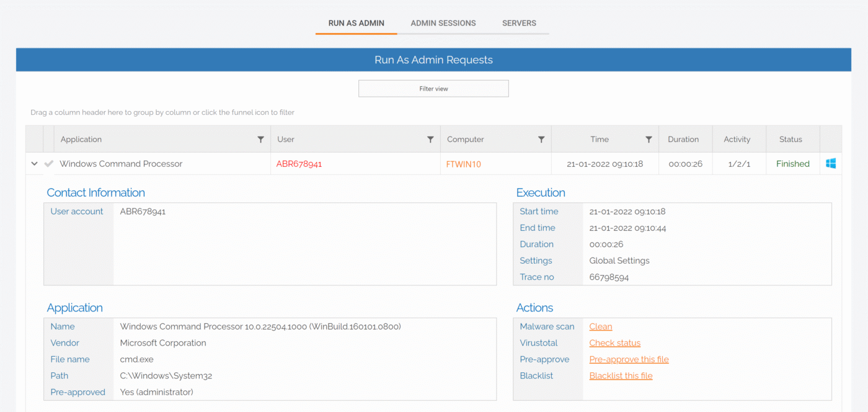Click the Time column funnel filter icon
Screen dimensions: 868x412
649,140
